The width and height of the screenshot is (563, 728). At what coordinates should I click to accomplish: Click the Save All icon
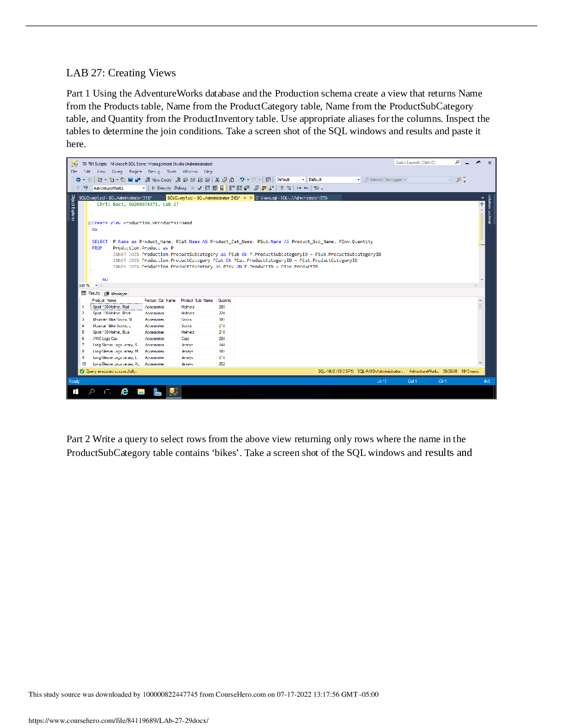[138, 180]
